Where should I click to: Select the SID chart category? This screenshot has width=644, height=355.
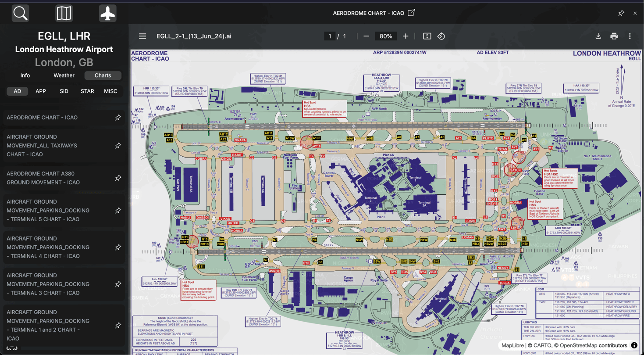pos(64,91)
